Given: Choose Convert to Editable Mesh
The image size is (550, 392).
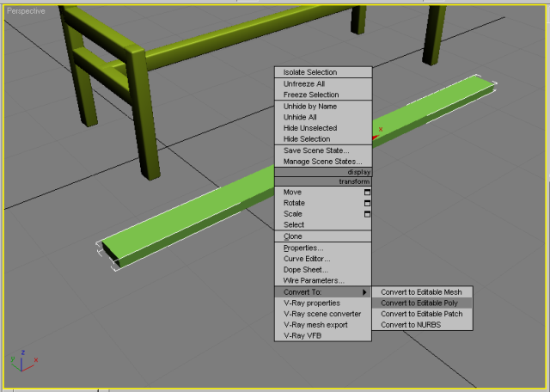Looking at the screenshot, I should (422, 292).
